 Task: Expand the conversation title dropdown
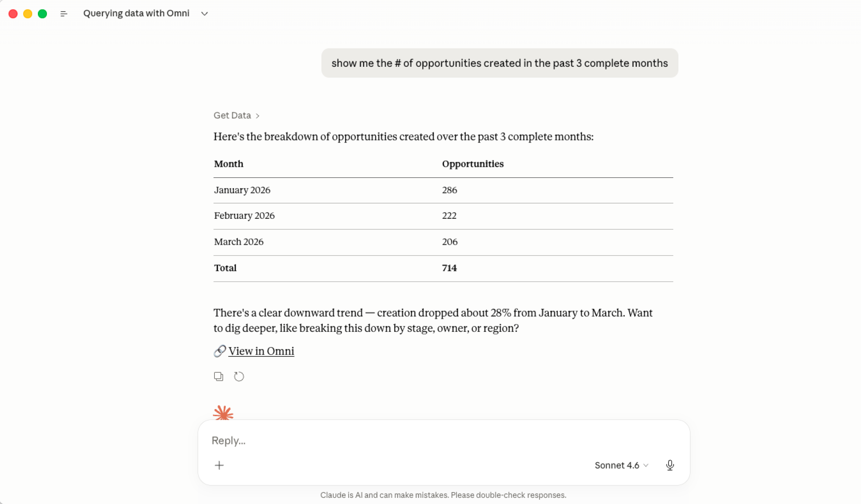click(x=204, y=14)
